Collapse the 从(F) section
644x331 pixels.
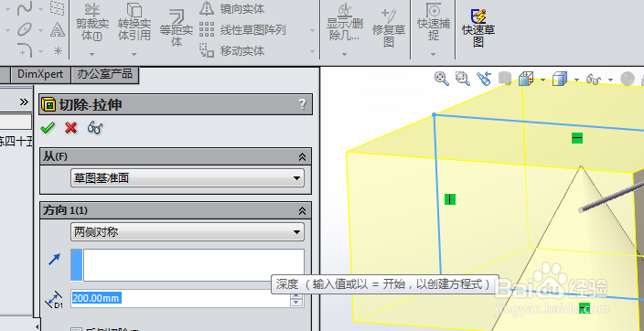[302, 156]
